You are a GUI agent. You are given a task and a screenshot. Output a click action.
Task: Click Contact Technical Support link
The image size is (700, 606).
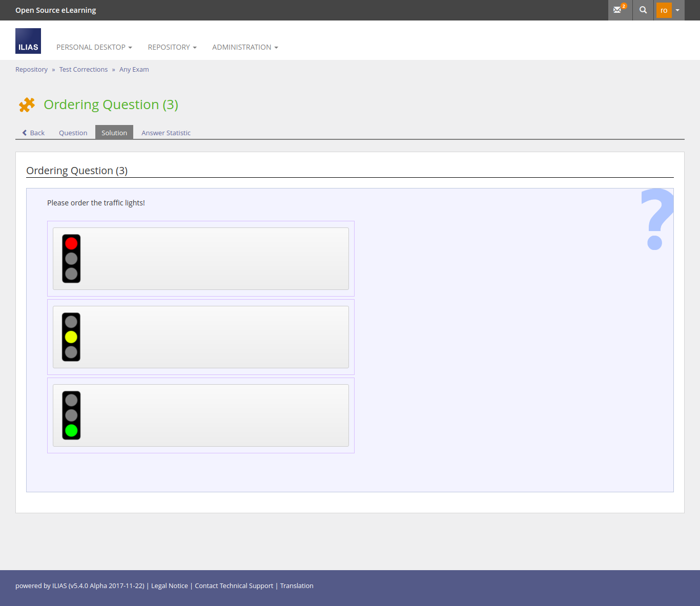tap(234, 586)
